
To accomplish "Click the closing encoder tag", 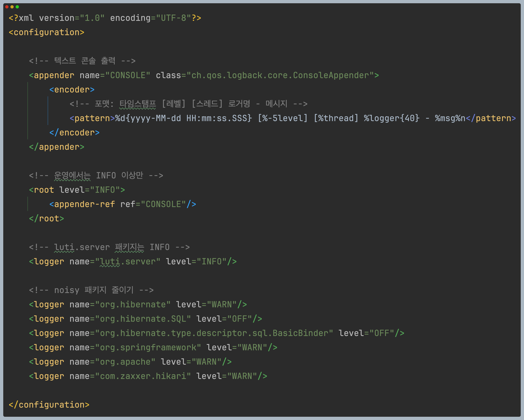I will (74, 133).
